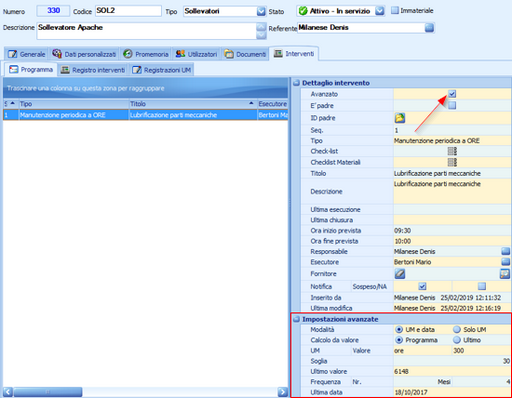512x398 pixels.
Task: Toggle the Avanzato checkbox
Action: click(452, 94)
